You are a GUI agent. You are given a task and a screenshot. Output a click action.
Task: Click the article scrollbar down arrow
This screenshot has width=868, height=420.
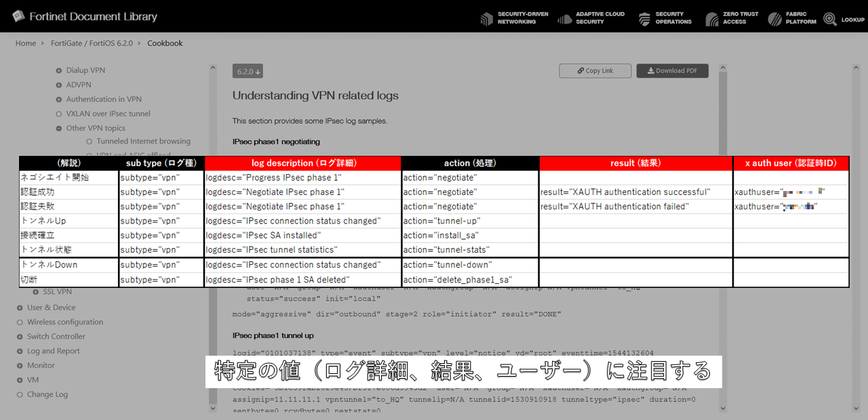coord(722,408)
